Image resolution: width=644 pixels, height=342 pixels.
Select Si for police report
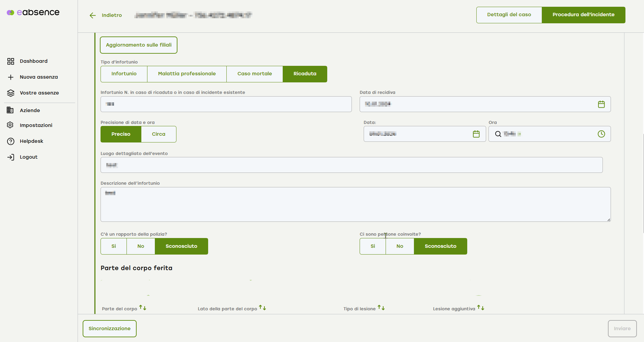click(114, 246)
